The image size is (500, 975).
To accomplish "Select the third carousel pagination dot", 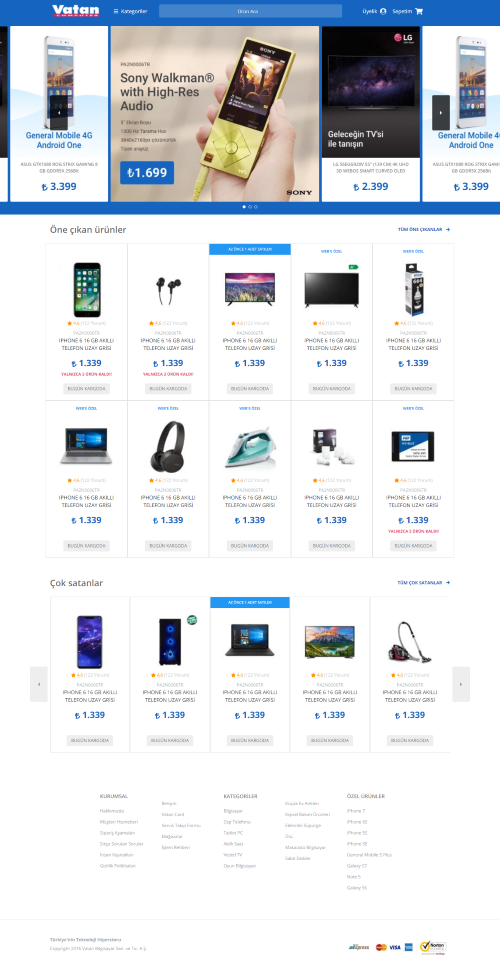I will 256,206.
